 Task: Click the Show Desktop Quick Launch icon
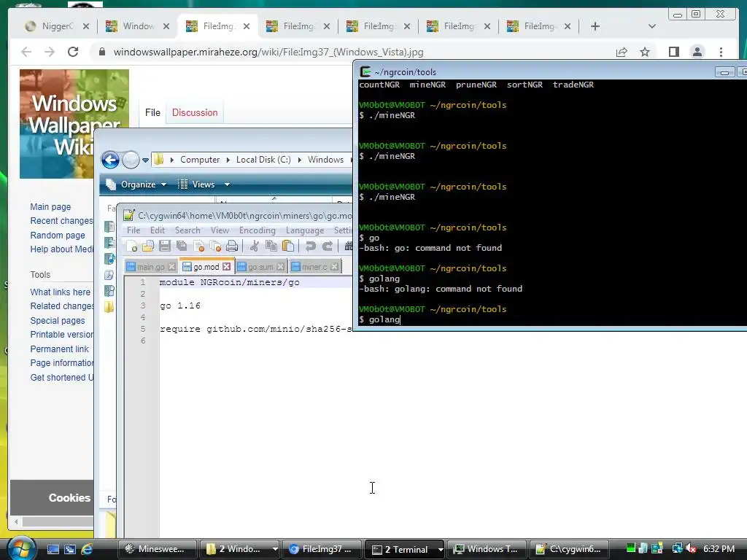tap(53, 549)
